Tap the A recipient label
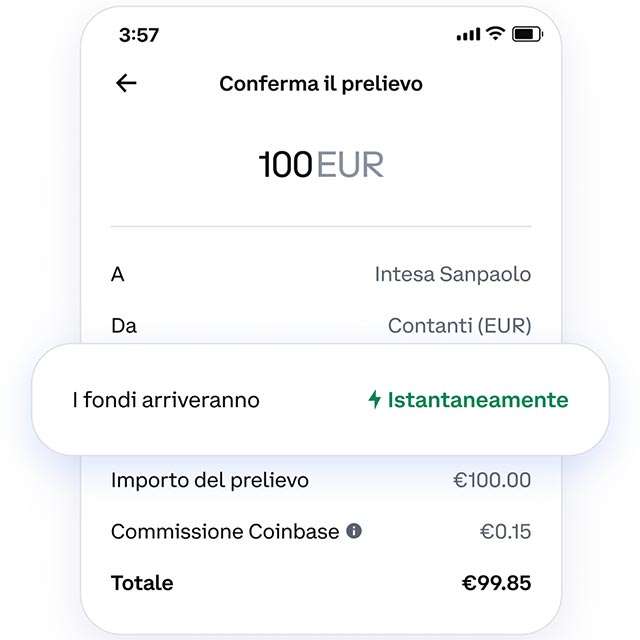The image size is (640, 640). pyautogui.click(x=118, y=274)
